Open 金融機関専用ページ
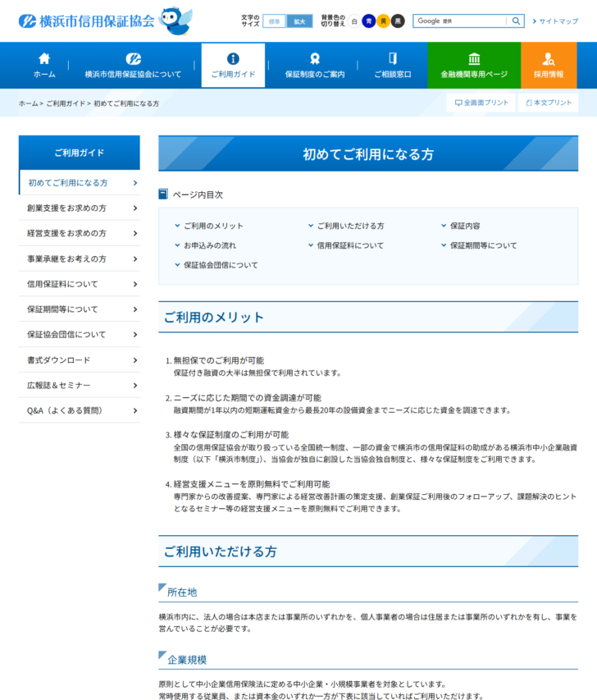Image resolution: width=597 pixels, height=700 pixels. [x=474, y=65]
